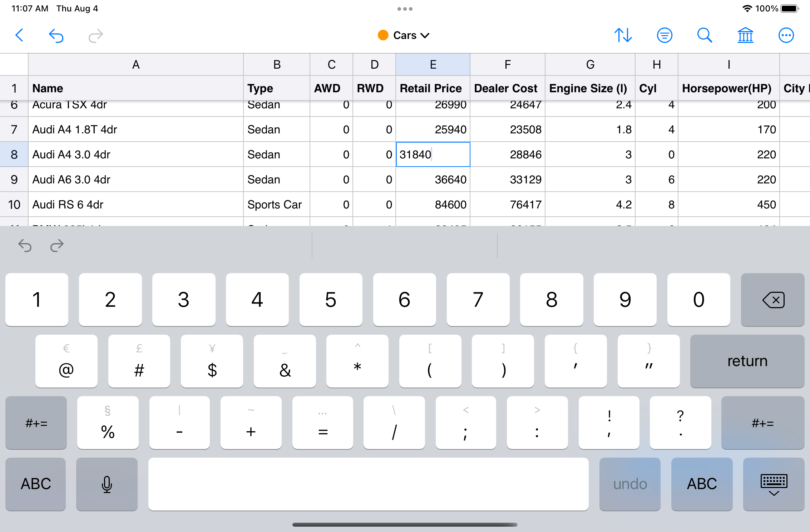Select the Engine Size (l) header cell
The image size is (810, 532).
pos(590,88)
